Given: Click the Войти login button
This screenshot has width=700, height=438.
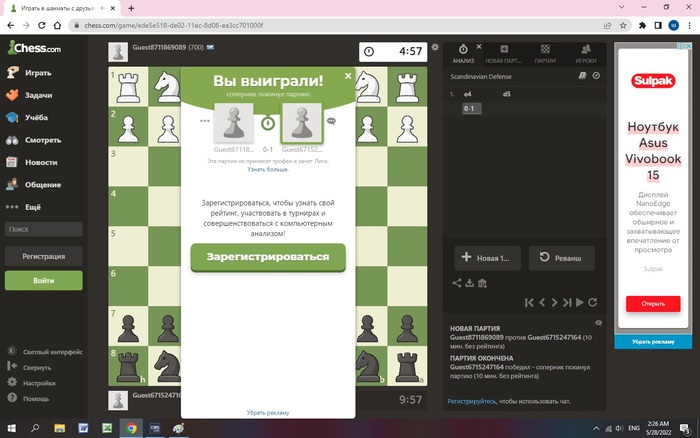Looking at the screenshot, I should pos(43,280).
